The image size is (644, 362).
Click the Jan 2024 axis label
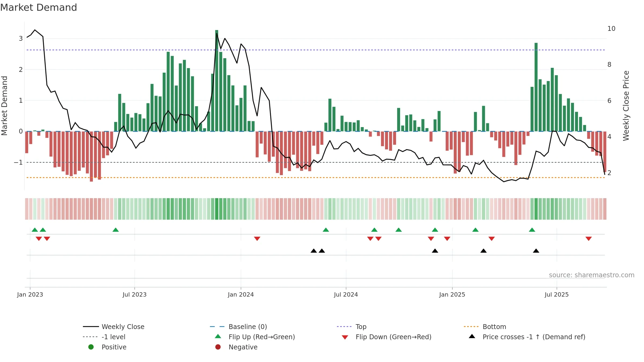(241, 295)
